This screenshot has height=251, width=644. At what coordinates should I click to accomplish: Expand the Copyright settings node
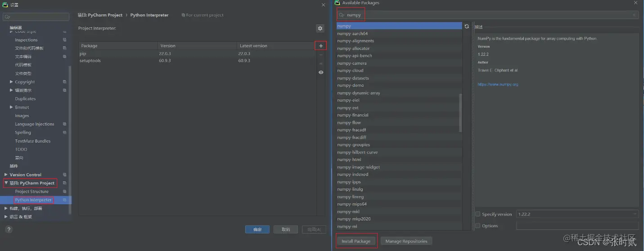point(11,82)
